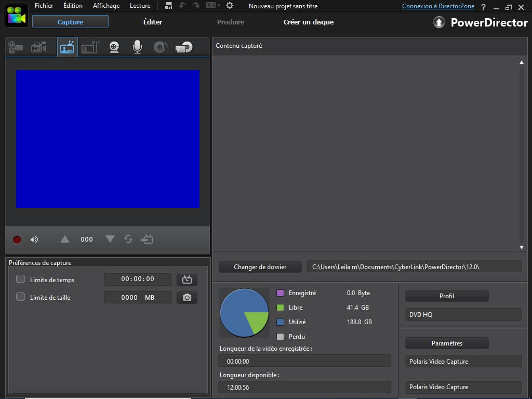Switch to the Capture tab
The height and width of the screenshot is (399, 532).
click(x=70, y=22)
